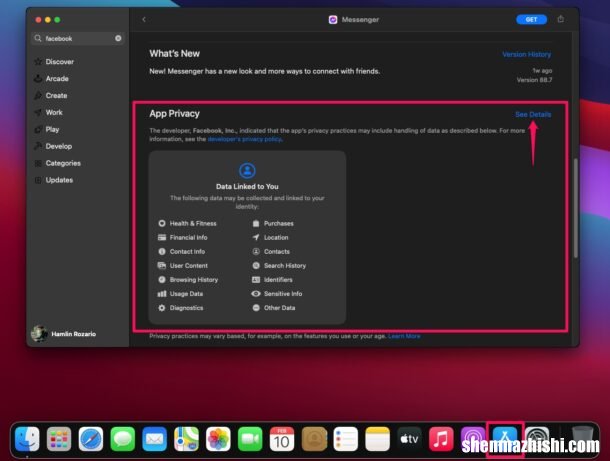Open Notes from the Dock

[377, 439]
